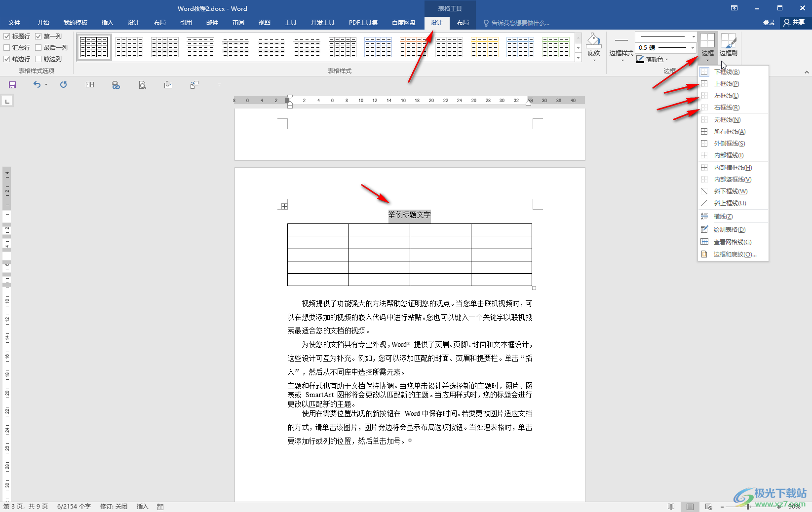Viewport: 812px width, 512px height.
Task: Click the word count in status bar
Action: point(74,507)
